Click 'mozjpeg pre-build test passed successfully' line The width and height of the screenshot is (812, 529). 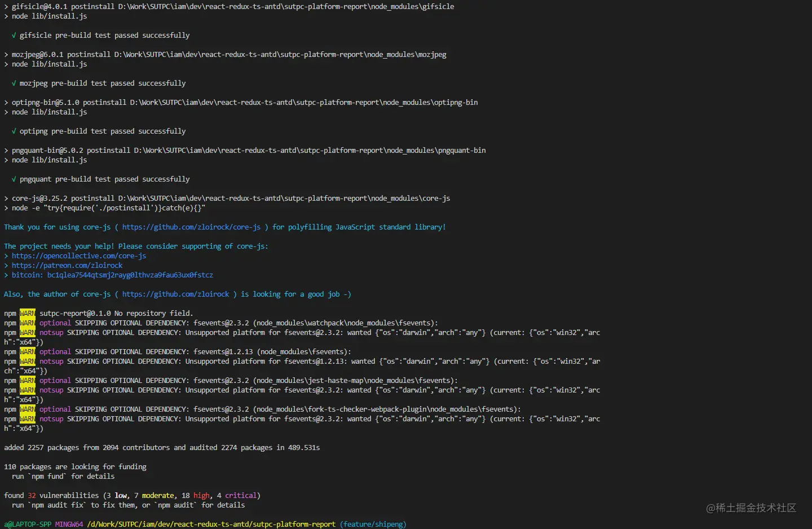pyautogui.click(x=99, y=83)
